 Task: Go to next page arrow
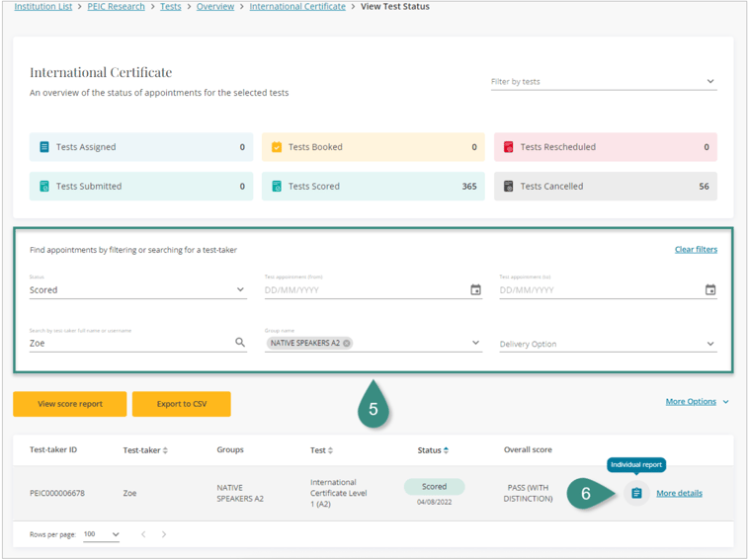164,534
